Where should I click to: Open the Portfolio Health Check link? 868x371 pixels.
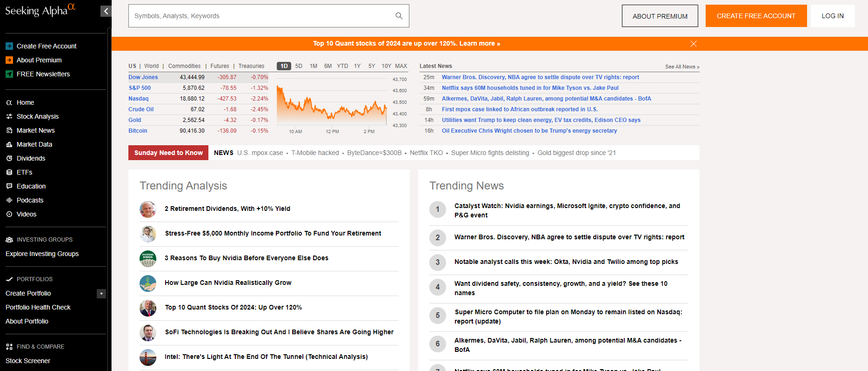38,307
